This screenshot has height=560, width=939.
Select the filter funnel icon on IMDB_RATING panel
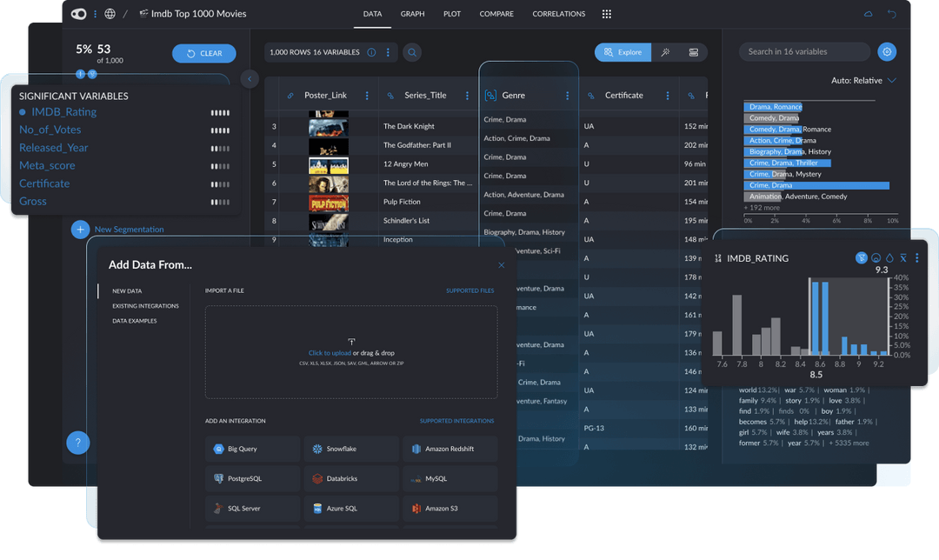pyautogui.click(x=862, y=258)
